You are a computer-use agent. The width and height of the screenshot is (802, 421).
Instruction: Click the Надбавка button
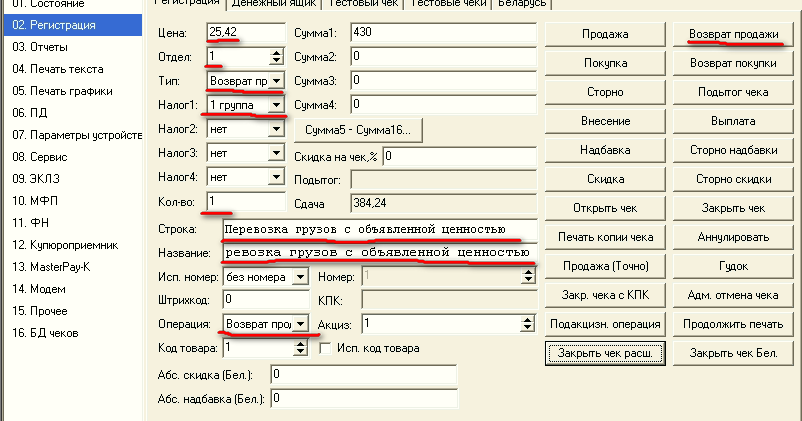(605, 150)
